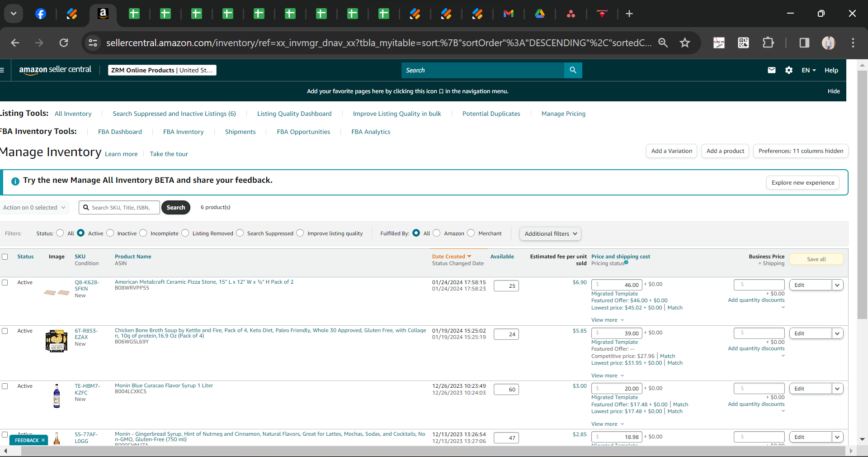Click the Add a Variation button
Image resolution: width=868 pixels, height=457 pixels.
coord(672,151)
